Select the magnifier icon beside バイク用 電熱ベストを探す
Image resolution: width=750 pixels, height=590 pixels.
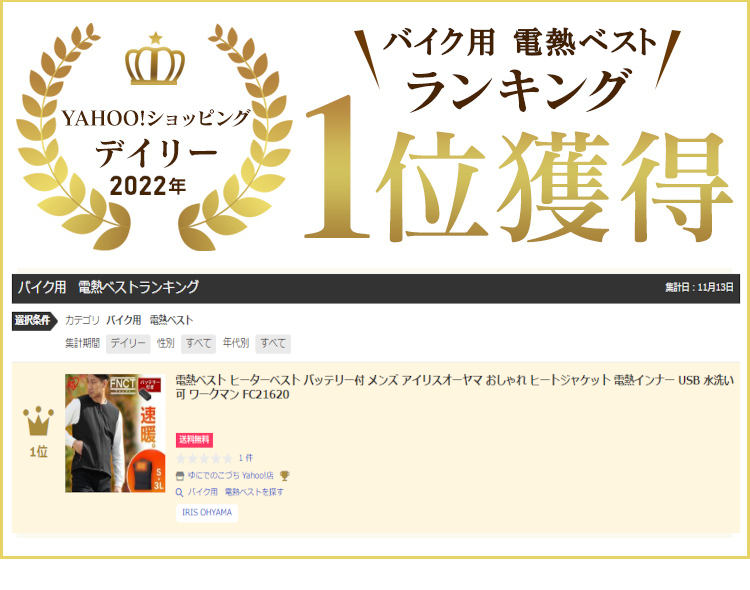(180, 492)
